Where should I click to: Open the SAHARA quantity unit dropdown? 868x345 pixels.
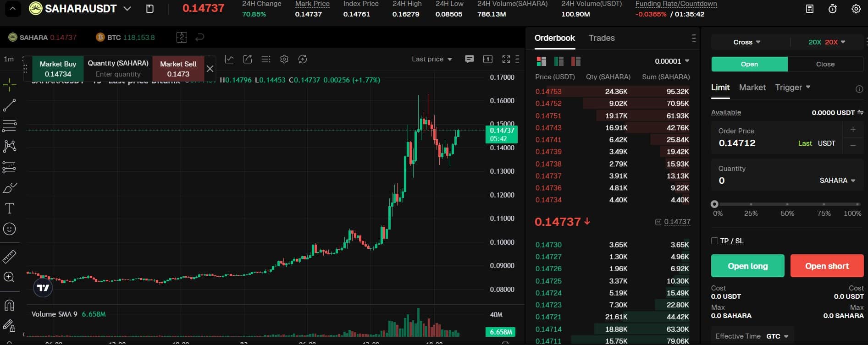[837, 181]
